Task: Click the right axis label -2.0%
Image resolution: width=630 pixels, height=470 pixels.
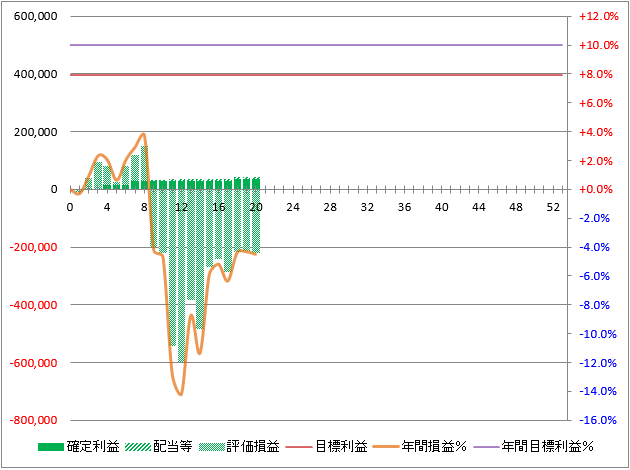Action: tap(595, 218)
